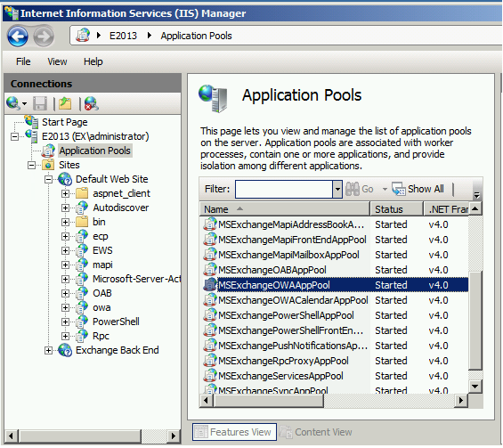The width and height of the screenshot is (503, 448).
Task: Collapse the Default Web Site tree node
Action: coord(48,179)
